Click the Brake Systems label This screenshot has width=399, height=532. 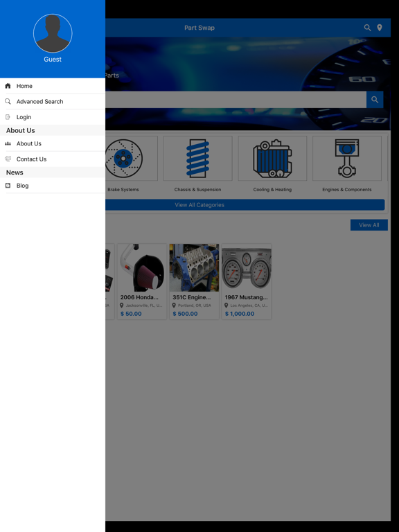[123, 189]
